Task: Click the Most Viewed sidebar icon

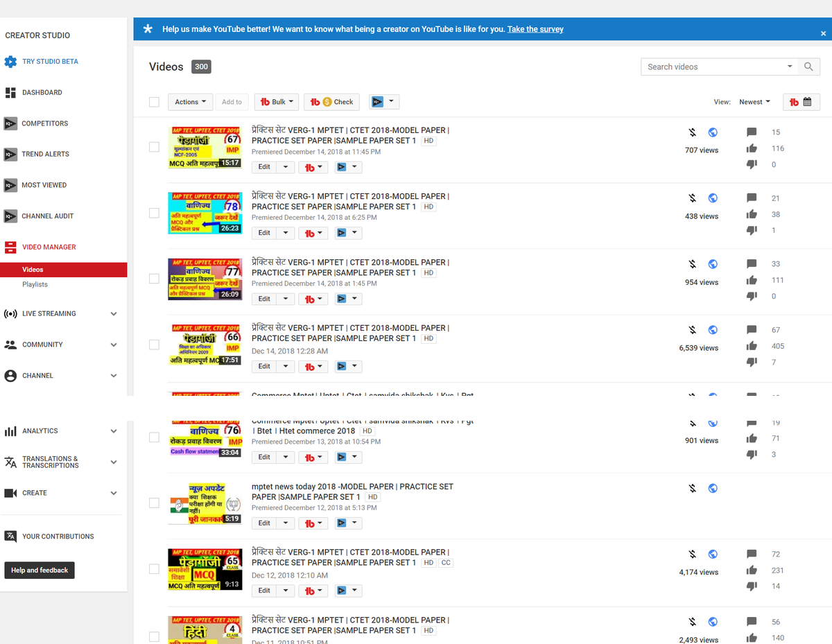Action: point(10,185)
